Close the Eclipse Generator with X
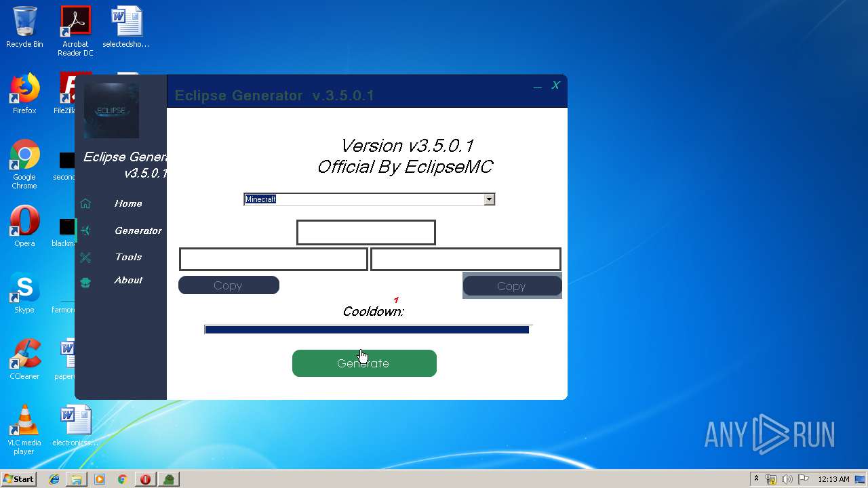 (x=555, y=85)
